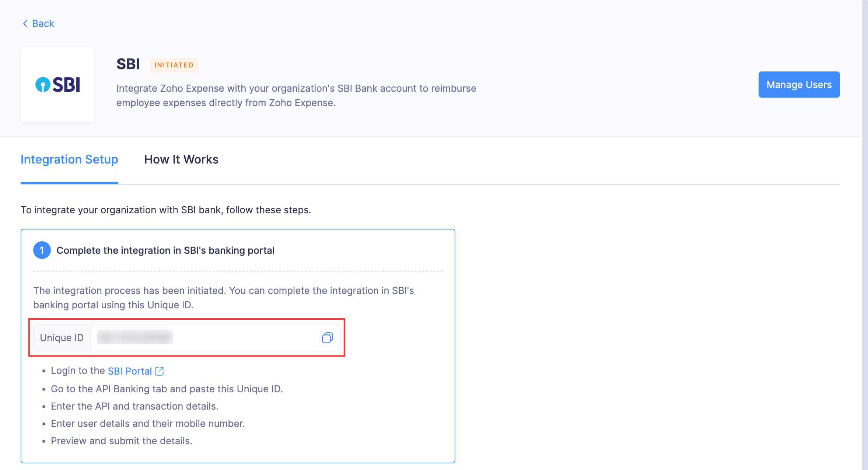This screenshot has width=868, height=470.
Task: Click the blurred Unique ID value field
Action: coord(135,337)
